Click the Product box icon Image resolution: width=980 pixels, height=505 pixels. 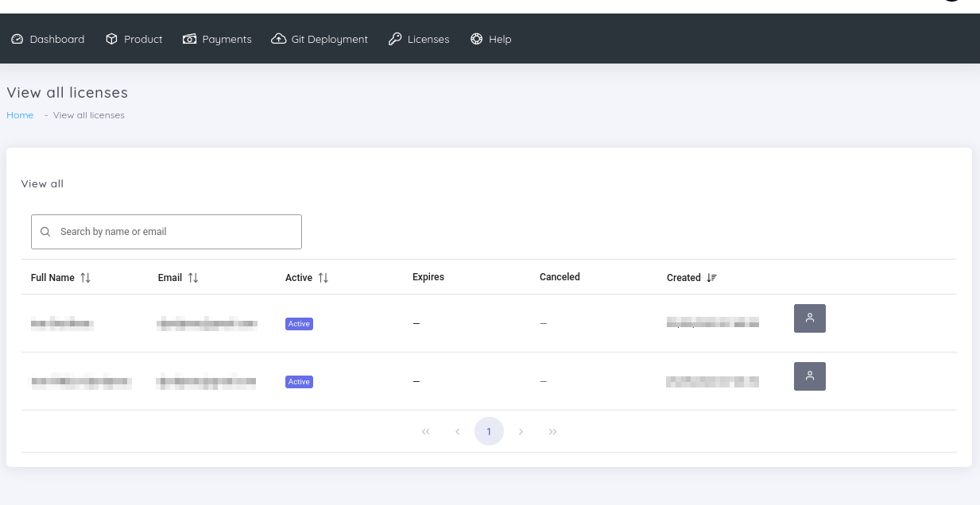click(x=111, y=39)
